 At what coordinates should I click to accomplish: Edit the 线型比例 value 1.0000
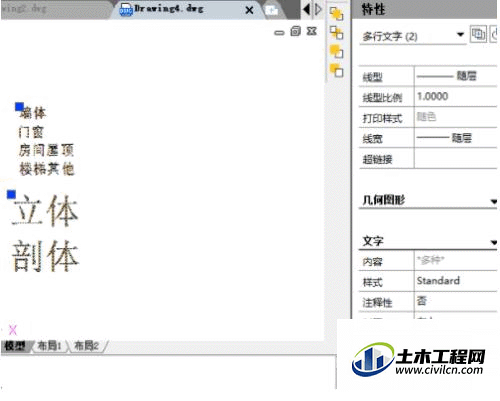455,97
